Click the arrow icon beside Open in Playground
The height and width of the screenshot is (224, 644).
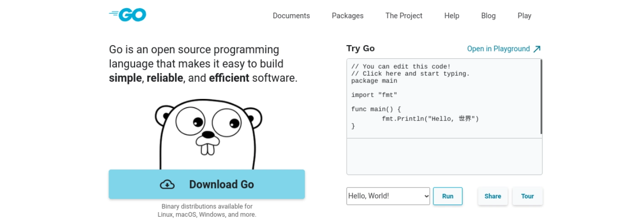point(537,49)
